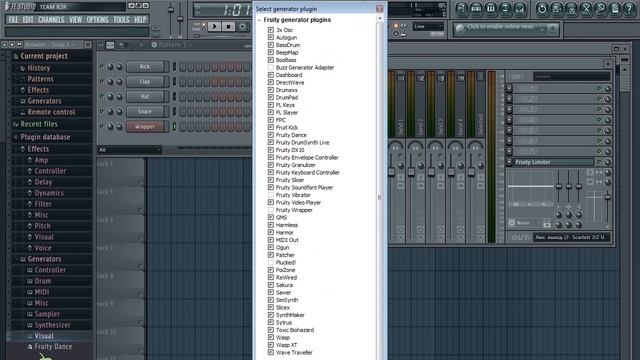The height and width of the screenshot is (360, 640).
Task: Click the hint bar field under menus
Action: point(77,32)
